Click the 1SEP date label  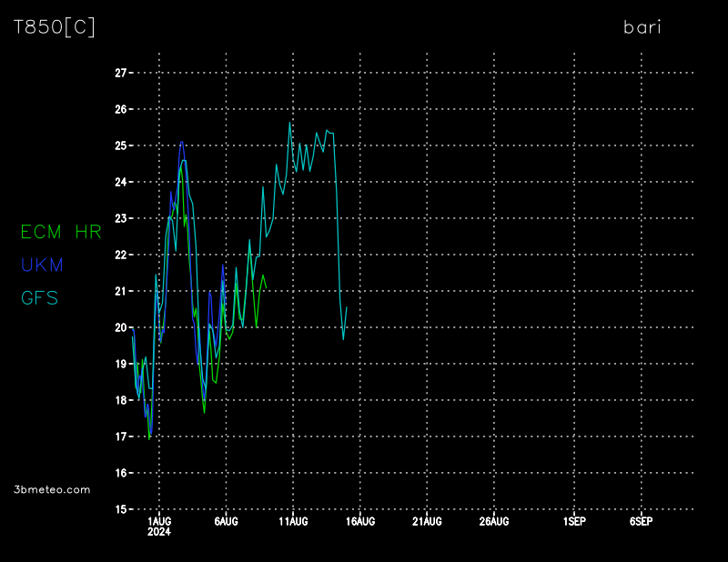pos(574,521)
